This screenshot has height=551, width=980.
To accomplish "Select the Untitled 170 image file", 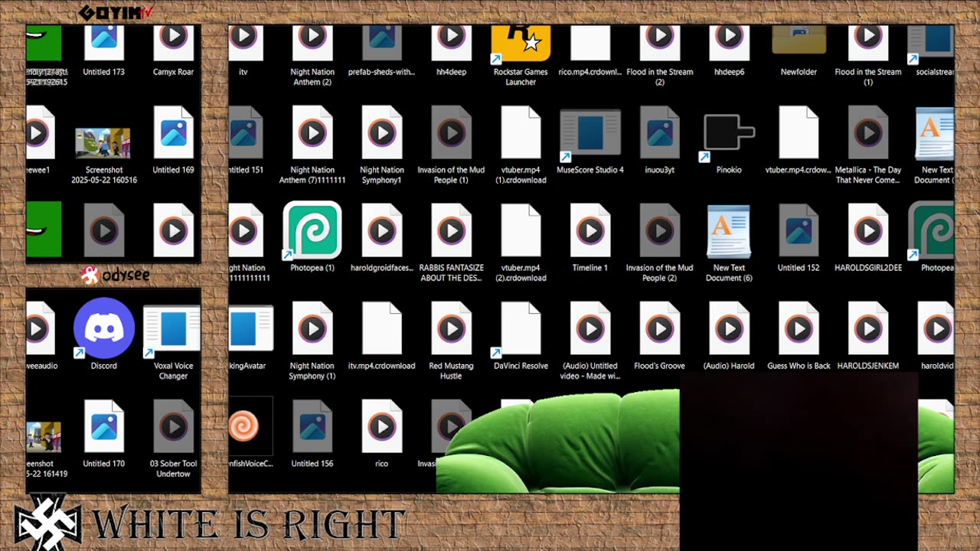I will point(104,426).
